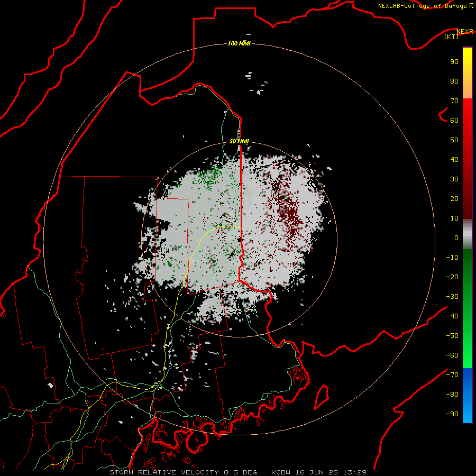Click the -70 value on the velocity scale
This screenshot has height=476, width=476.
452,375
